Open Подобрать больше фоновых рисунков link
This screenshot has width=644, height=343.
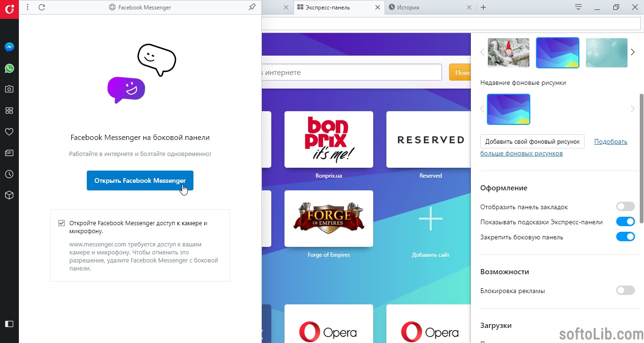point(554,147)
